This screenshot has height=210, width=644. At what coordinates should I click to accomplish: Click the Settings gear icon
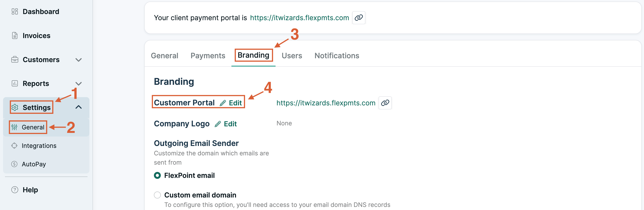(15, 107)
